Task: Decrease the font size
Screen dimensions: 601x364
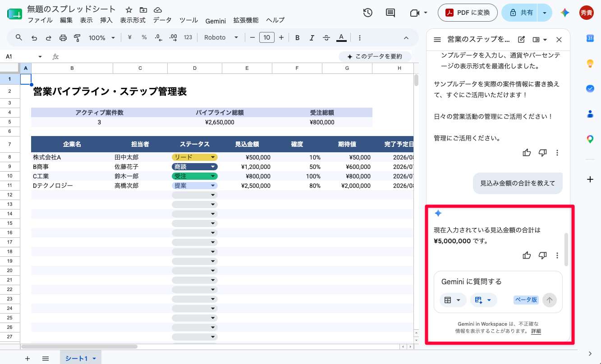Action: (x=252, y=38)
